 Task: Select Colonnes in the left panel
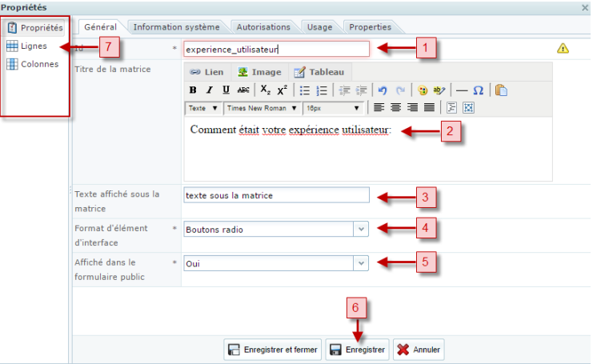point(38,64)
